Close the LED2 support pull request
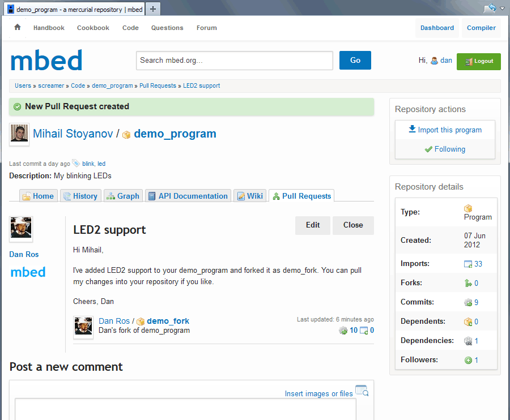 [352, 225]
